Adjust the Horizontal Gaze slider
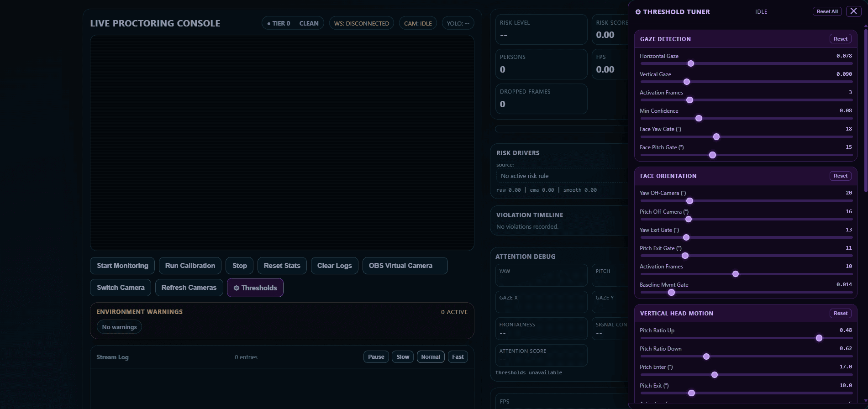This screenshot has height=409, width=868. (747, 63)
